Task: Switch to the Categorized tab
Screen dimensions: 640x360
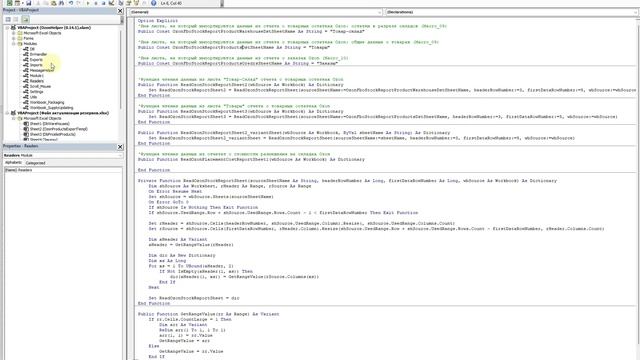Action: click(36, 163)
